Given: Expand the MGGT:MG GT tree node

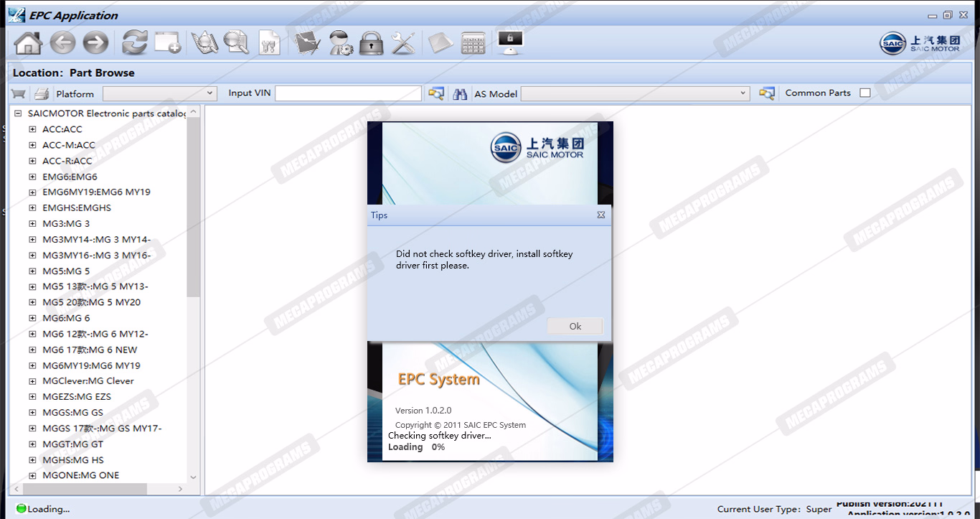Looking at the screenshot, I should pos(32,444).
